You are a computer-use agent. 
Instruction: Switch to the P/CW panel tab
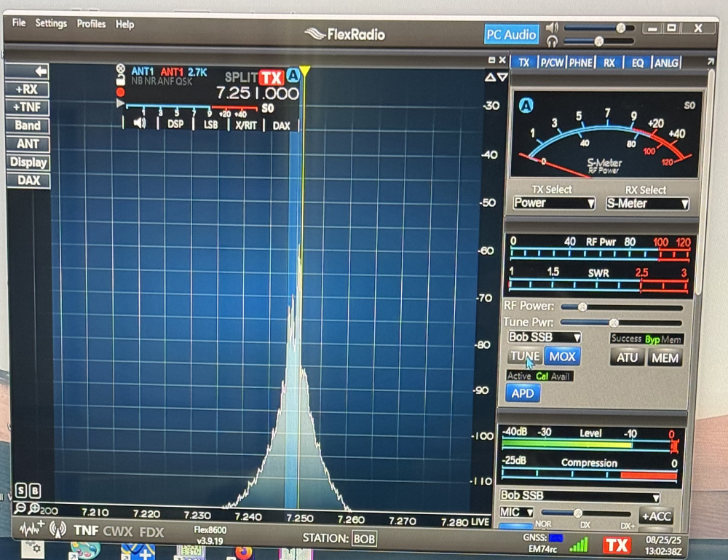click(552, 62)
